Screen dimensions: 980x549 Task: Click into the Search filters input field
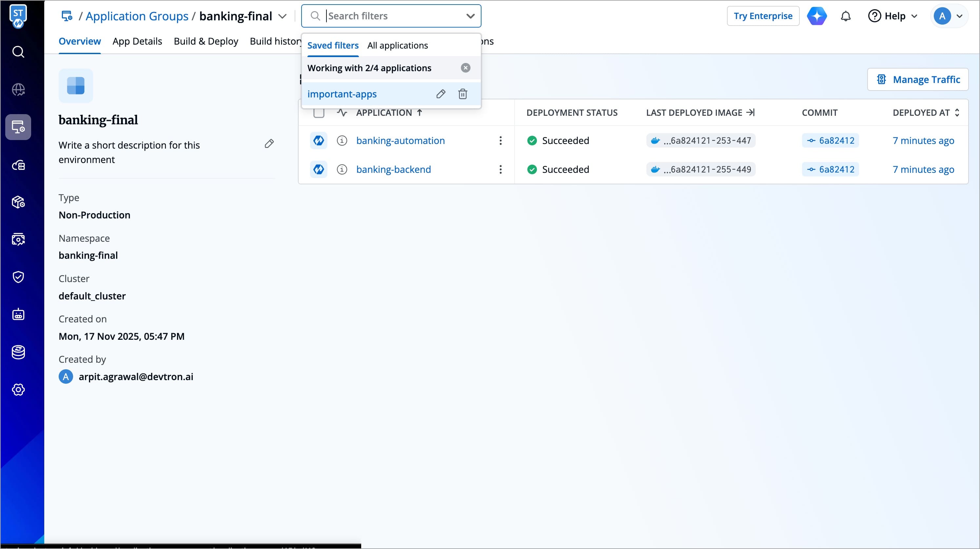(392, 16)
